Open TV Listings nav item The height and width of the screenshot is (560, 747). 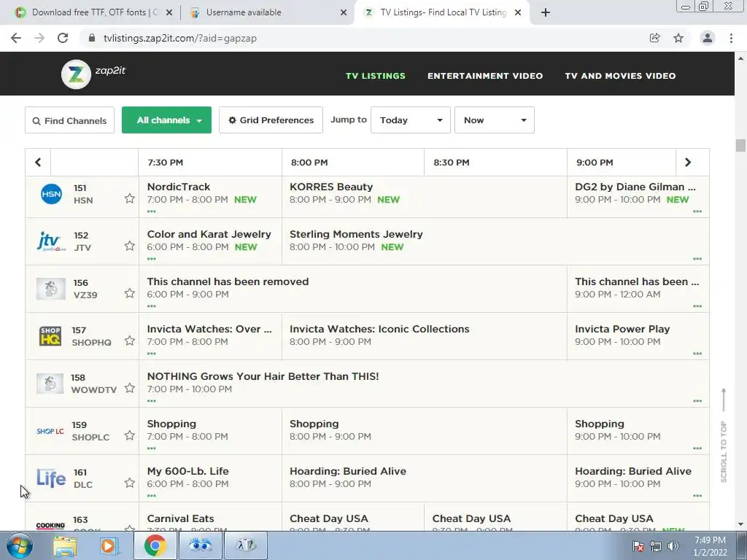pos(376,76)
